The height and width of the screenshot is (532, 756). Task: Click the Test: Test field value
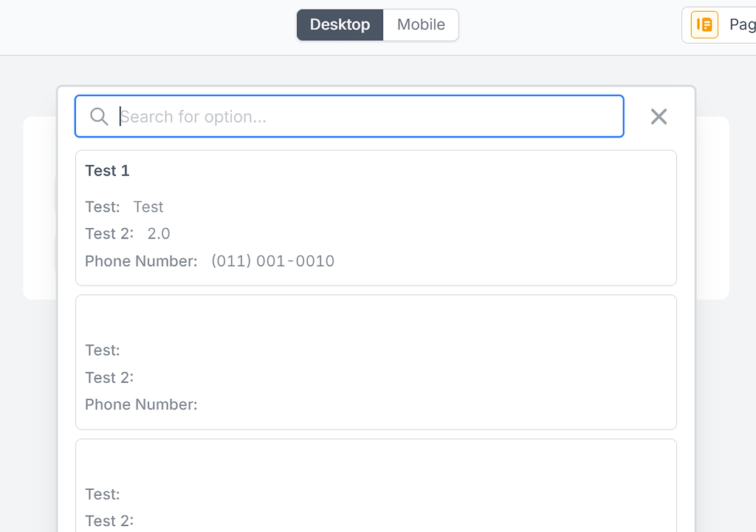coord(148,207)
